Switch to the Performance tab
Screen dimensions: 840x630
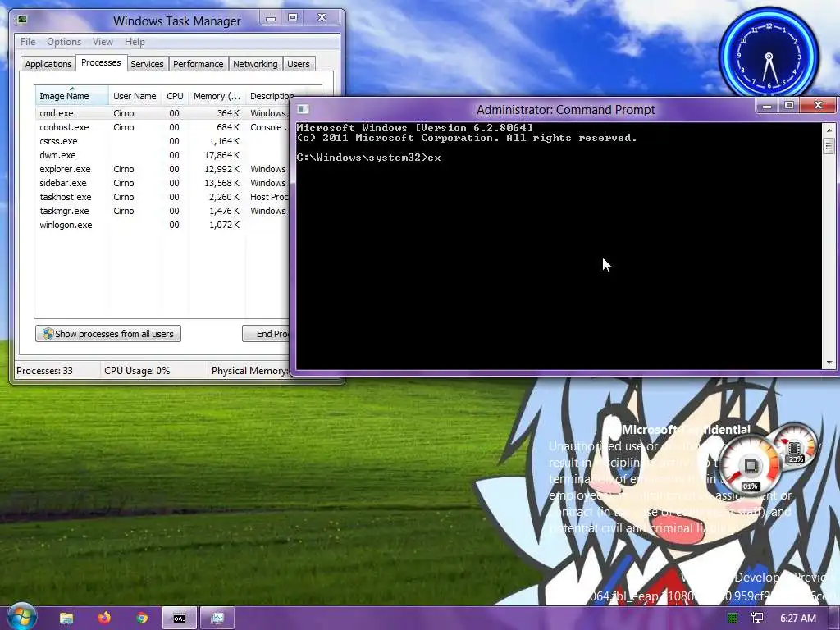click(x=199, y=64)
